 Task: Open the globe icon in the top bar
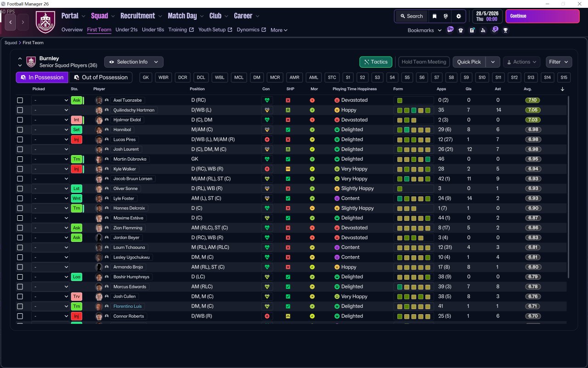(x=446, y=16)
